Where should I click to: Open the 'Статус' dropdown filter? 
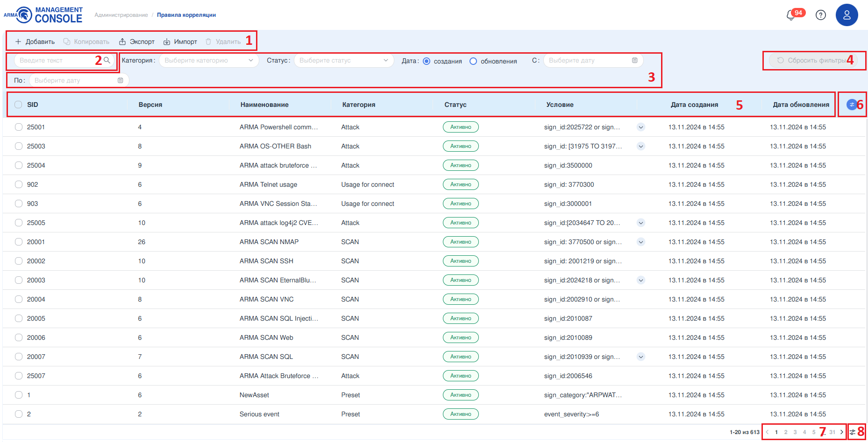(x=343, y=61)
